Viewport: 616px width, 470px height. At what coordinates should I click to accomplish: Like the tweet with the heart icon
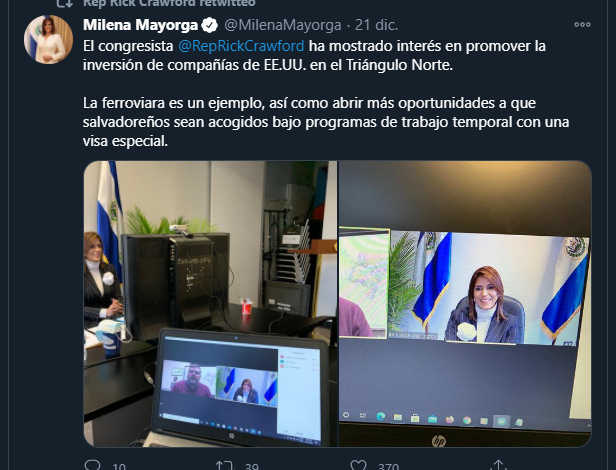358,466
